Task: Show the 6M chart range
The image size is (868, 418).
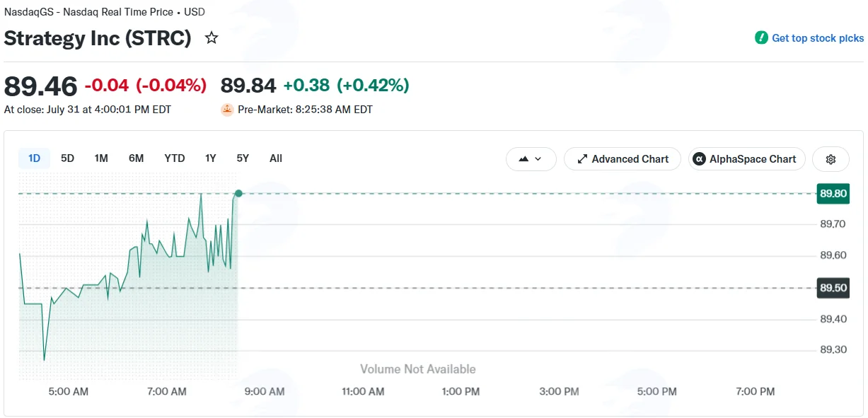Action: (x=137, y=158)
